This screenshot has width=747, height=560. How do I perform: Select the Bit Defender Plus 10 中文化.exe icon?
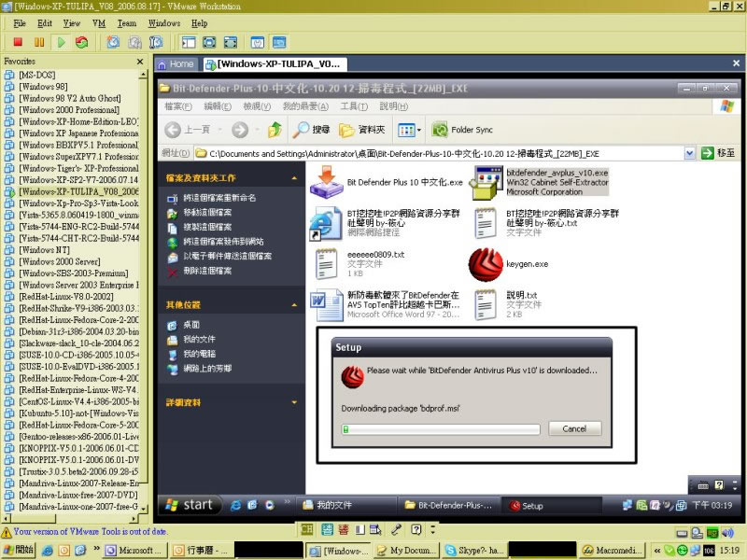tap(326, 182)
